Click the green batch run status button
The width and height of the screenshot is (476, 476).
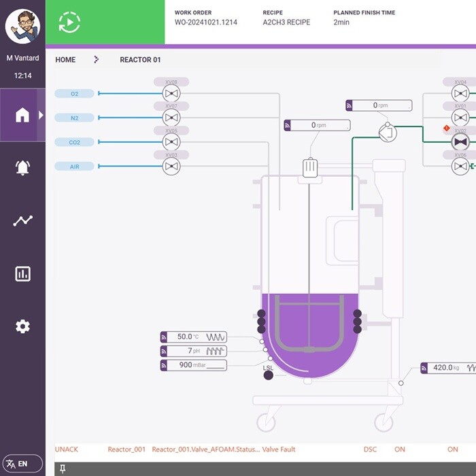(x=69, y=22)
